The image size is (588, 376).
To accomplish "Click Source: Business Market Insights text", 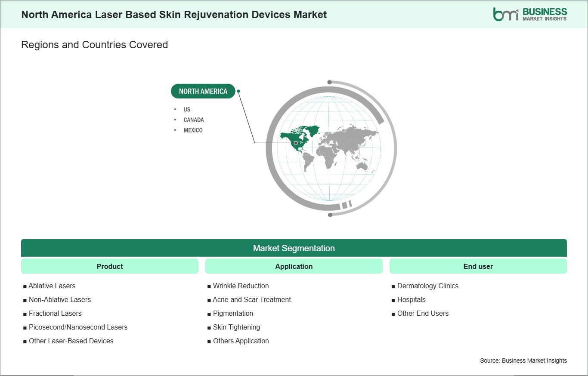I will pos(523,361).
